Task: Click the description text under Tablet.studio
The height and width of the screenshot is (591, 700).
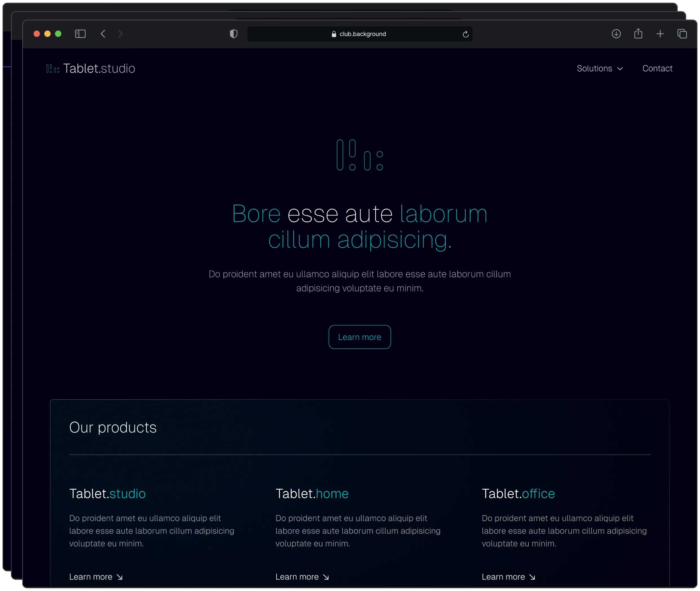Action: [152, 531]
